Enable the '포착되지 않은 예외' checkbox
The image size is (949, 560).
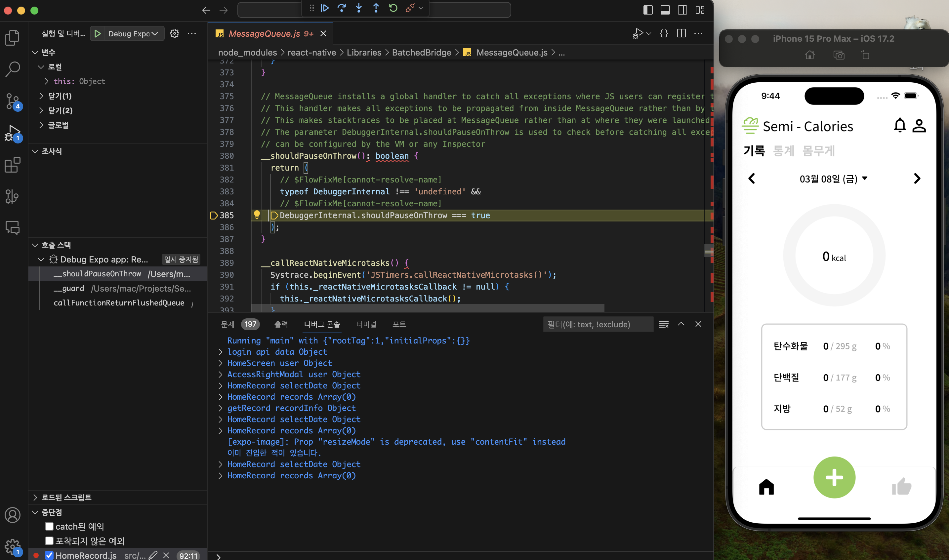point(49,541)
